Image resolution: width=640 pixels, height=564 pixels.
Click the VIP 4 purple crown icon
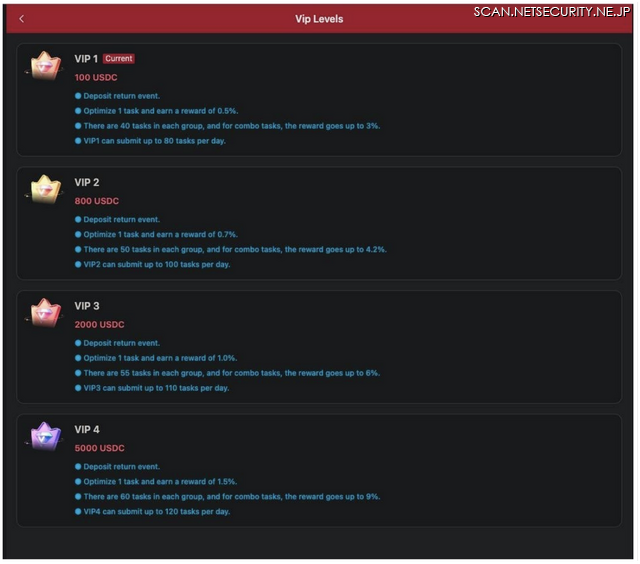(44, 437)
